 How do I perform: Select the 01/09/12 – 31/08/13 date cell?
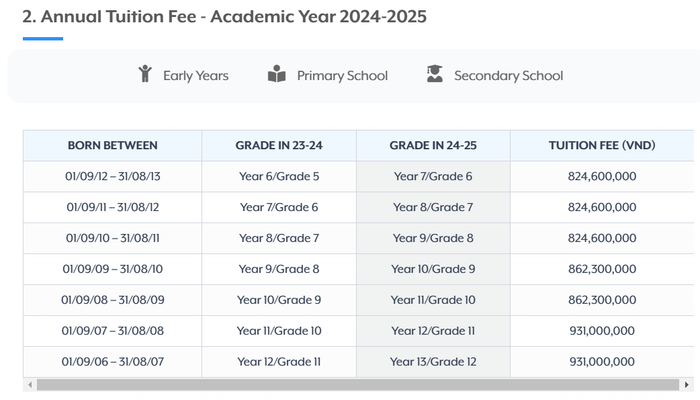pos(113,177)
